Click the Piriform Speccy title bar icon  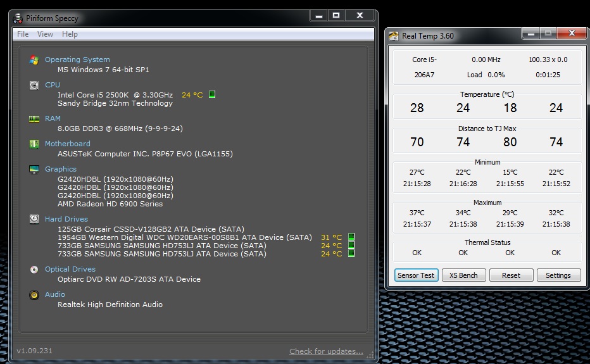click(x=18, y=18)
